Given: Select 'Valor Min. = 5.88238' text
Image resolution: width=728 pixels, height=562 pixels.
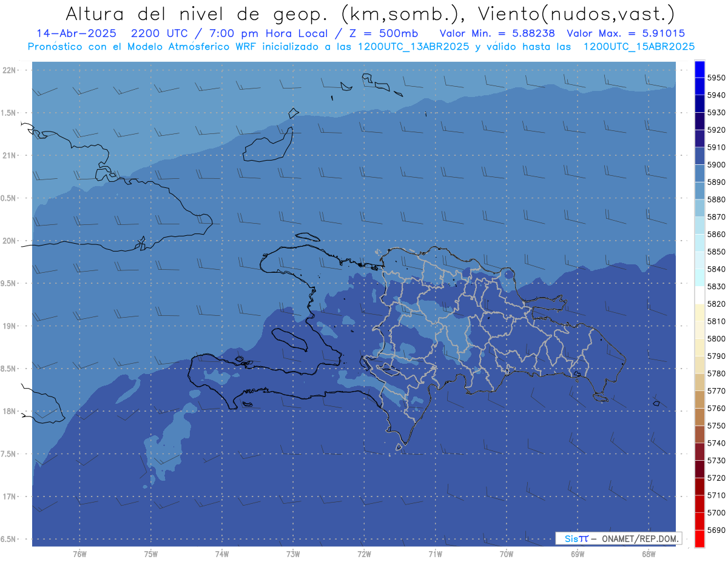Looking at the screenshot, I should [497, 33].
